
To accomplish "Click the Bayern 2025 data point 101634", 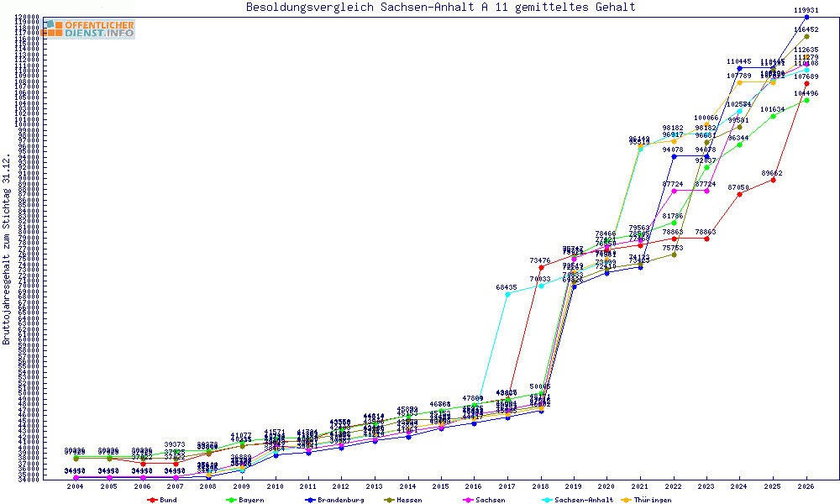I will pos(773,116).
